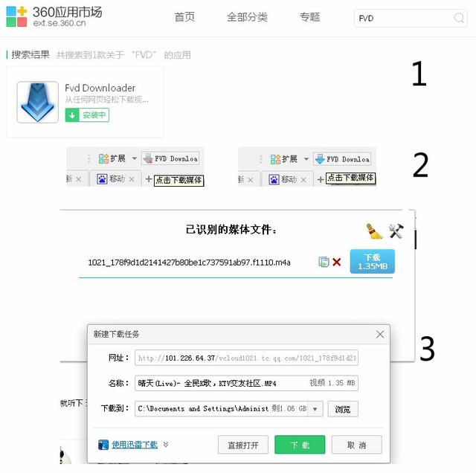Open the 专题 menu item
This screenshot has width=476, height=473.
click(x=310, y=17)
